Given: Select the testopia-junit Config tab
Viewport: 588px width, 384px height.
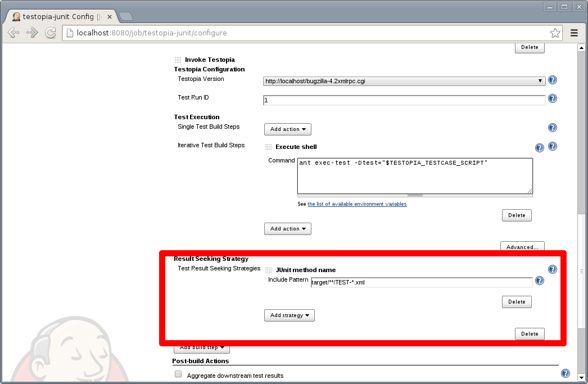Looking at the screenshot, I should tap(60, 16).
